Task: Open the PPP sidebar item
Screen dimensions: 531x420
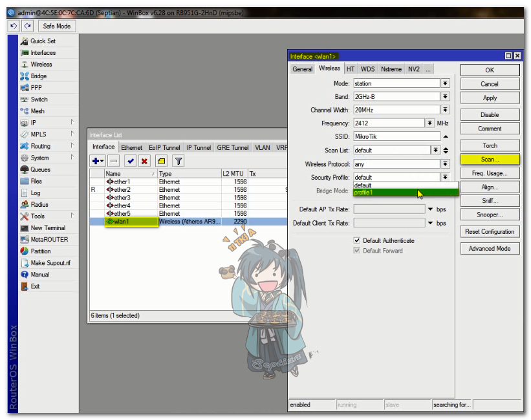Action: coord(36,88)
